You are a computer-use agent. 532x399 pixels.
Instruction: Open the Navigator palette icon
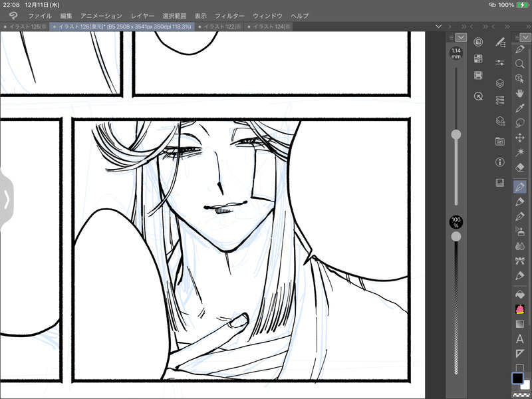(478, 96)
